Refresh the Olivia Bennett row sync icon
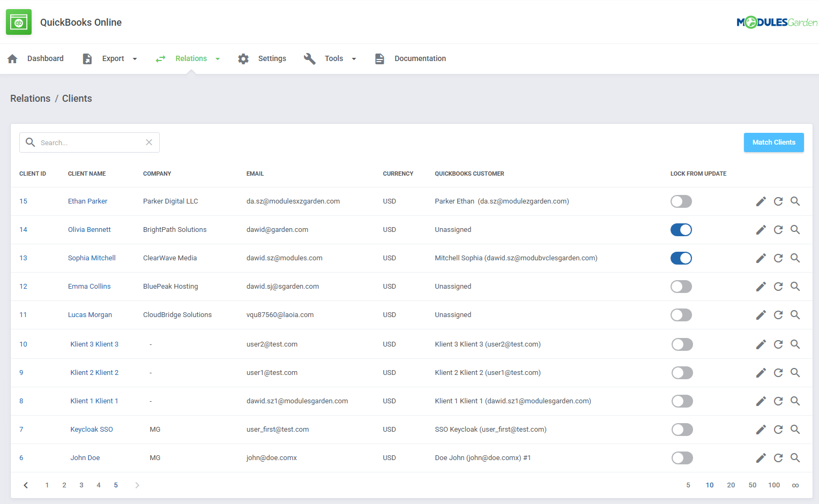 778,230
